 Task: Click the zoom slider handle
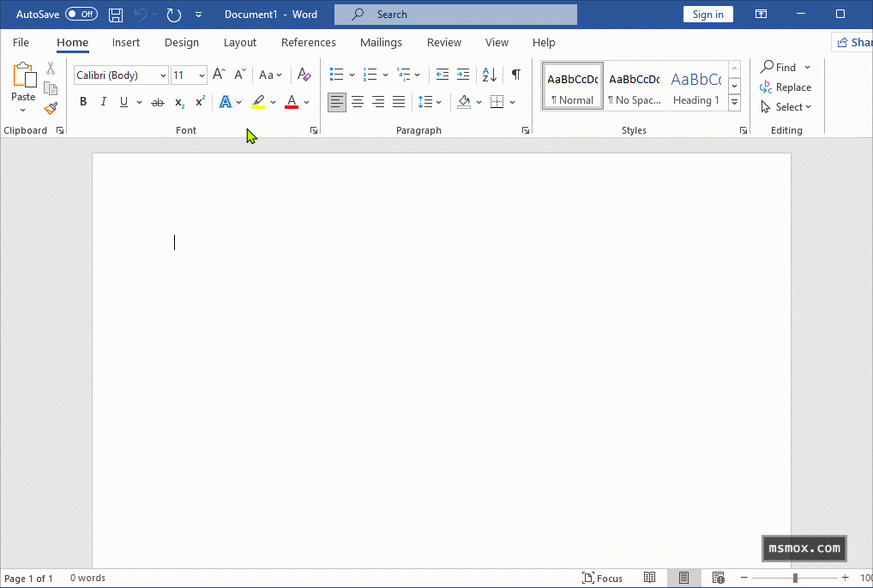795,578
